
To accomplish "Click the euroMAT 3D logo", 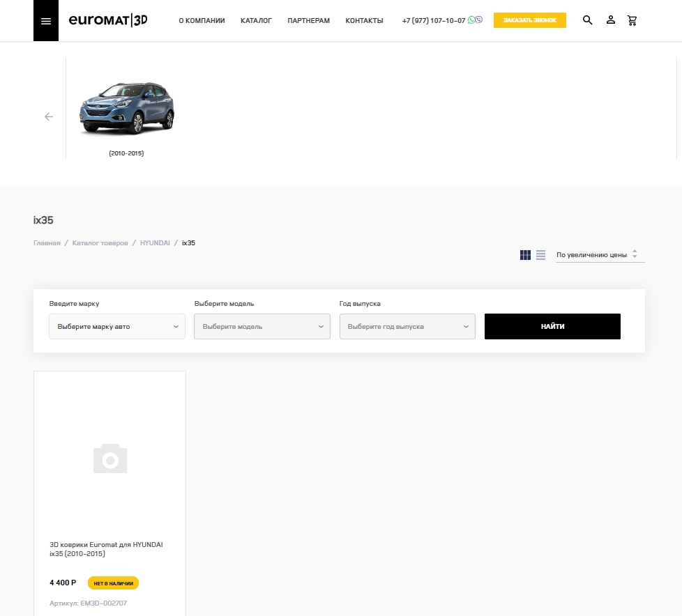I will tap(108, 20).
